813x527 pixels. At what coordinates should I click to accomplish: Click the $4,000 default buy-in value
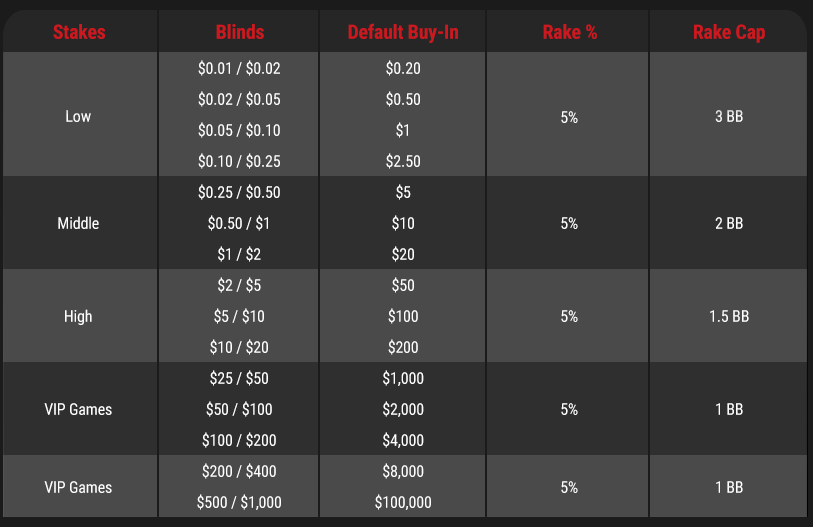click(x=403, y=440)
